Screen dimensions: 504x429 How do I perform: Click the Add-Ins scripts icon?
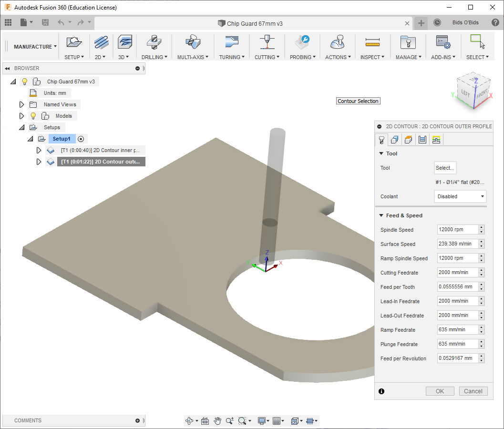click(x=443, y=42)
